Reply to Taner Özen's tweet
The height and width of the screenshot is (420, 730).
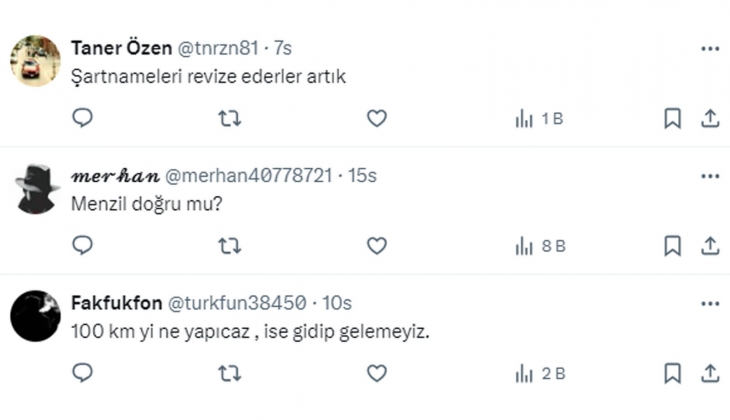point(83,118)
